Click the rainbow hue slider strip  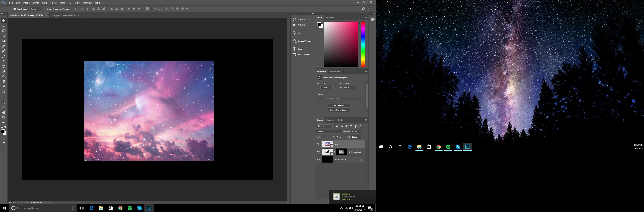tap(363, 44)
